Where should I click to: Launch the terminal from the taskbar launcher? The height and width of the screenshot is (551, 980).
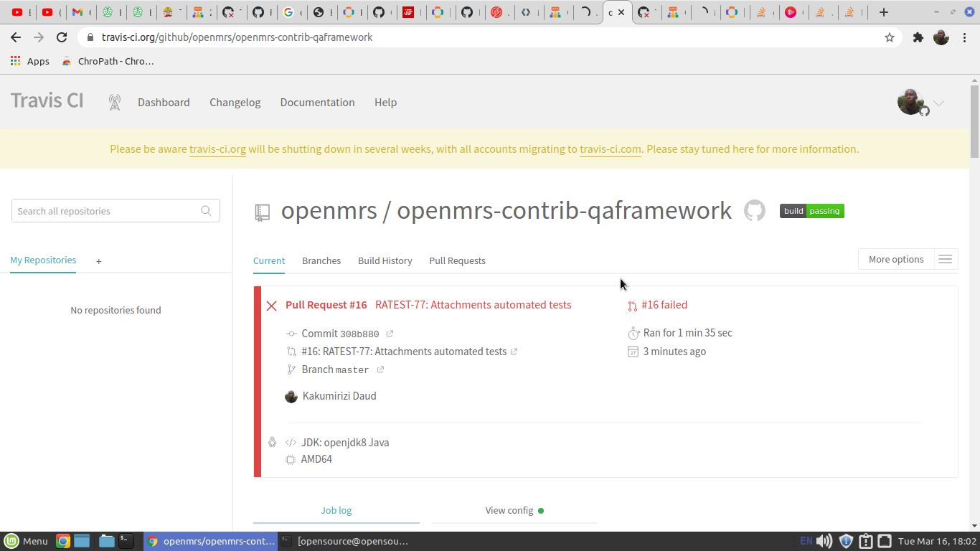pyautogui.click(x=126, y=541)
